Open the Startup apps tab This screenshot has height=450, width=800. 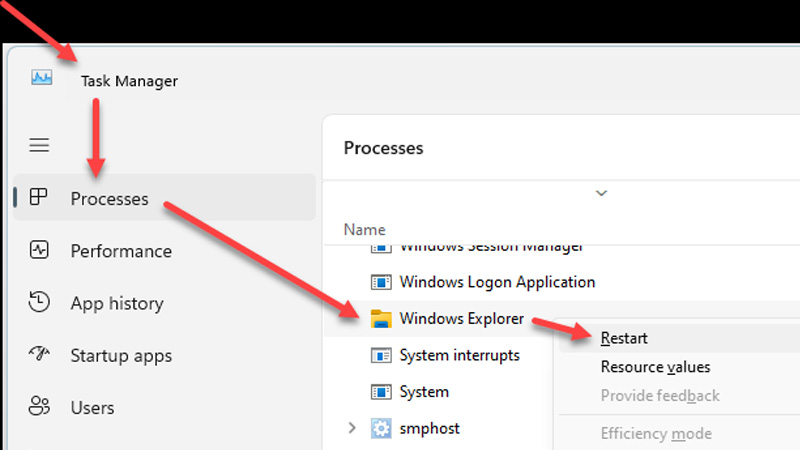click(164, 355)
